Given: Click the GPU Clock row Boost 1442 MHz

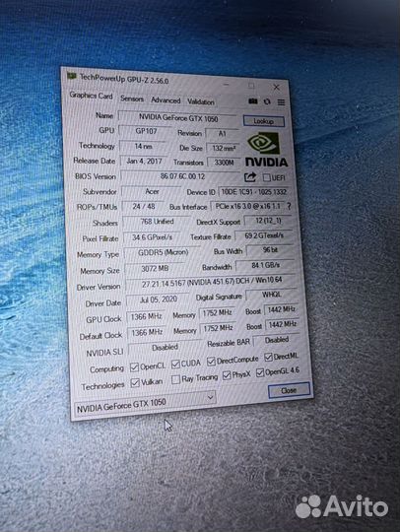Looking at the screenshot, I should (x=281, y=309).
